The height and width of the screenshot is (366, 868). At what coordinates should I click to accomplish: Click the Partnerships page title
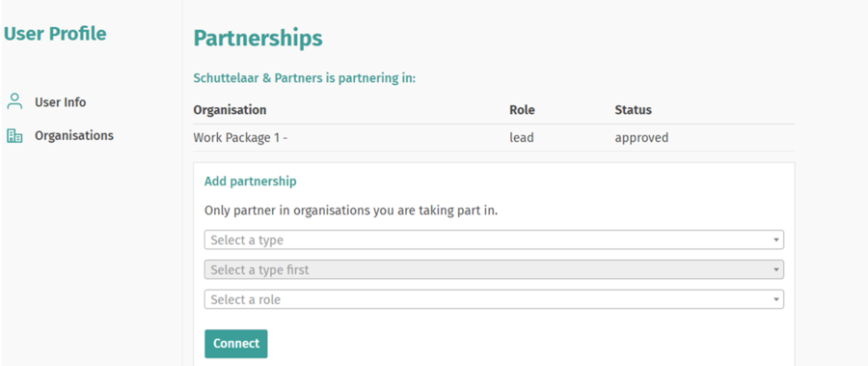(x=258, y=39)
